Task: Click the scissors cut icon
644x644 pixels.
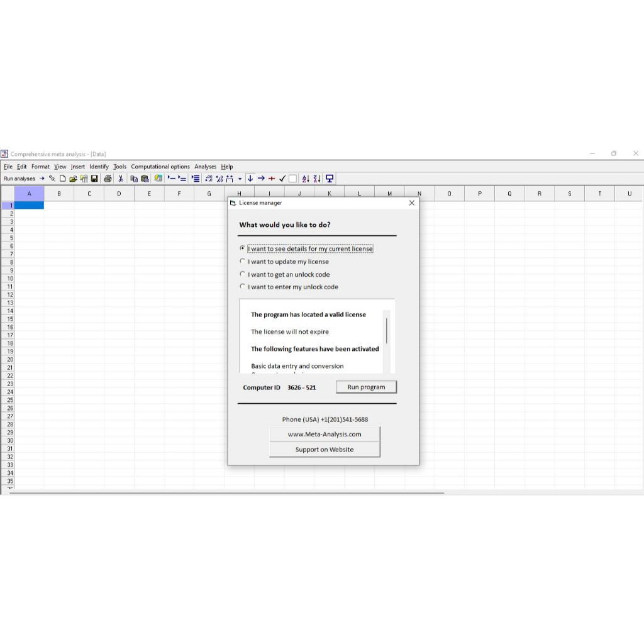Action: pos(121,179)
